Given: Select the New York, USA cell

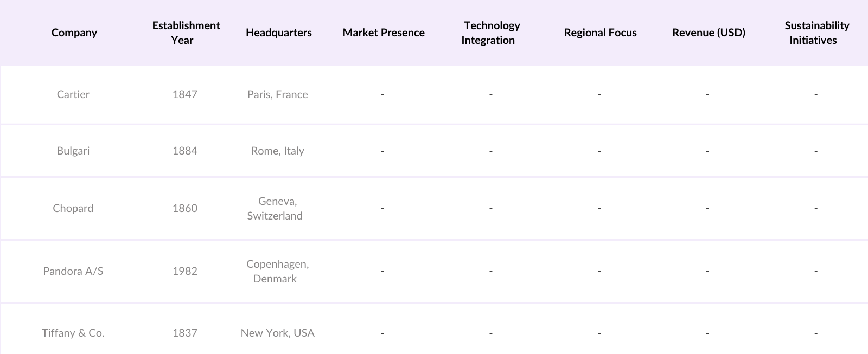Looking at the screenshot, I should (277, 333).
